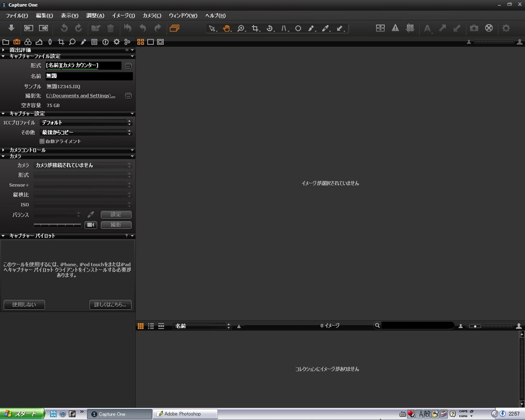Open the Composition crop tool tab
525x420 pixels.
61,42
